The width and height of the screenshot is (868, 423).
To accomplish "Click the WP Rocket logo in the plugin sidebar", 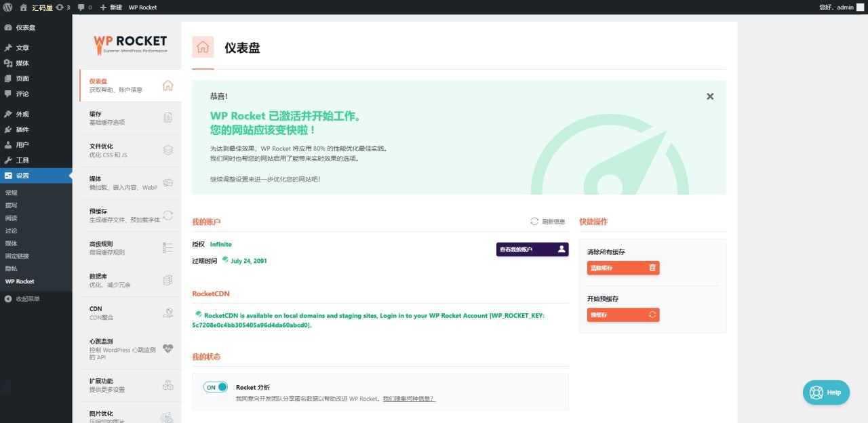I will coord(130,45).
